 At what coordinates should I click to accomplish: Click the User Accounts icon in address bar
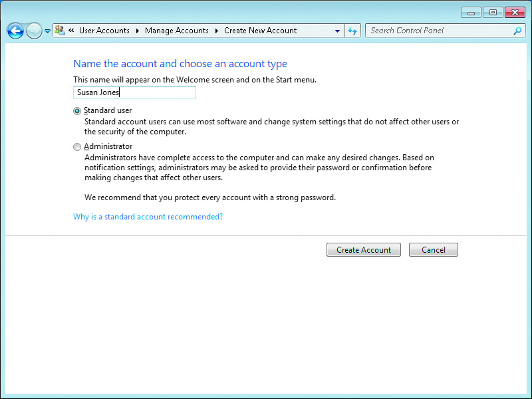60,31
